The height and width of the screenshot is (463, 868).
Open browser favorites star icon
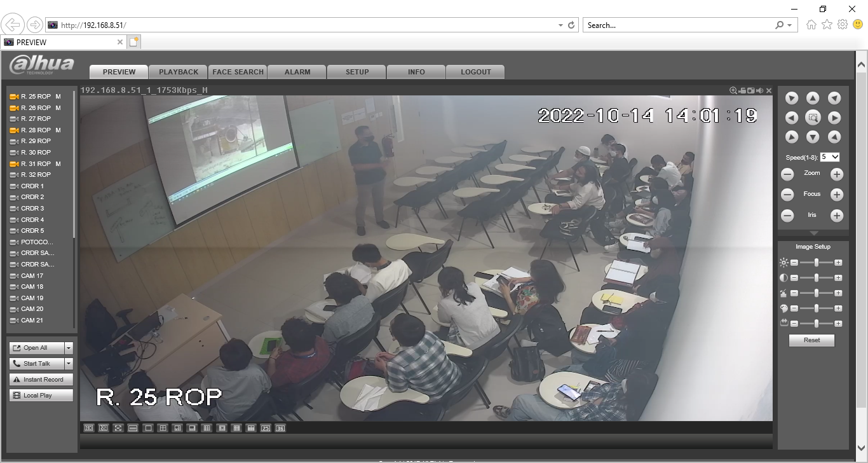827,25
